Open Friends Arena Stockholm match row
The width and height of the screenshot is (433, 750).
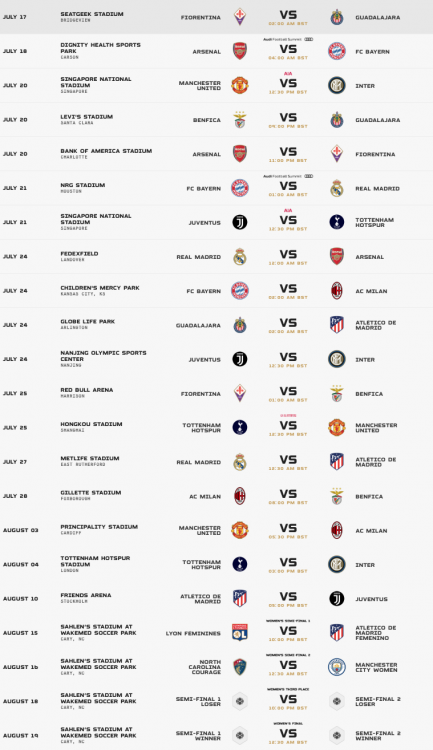click(216, 598)
